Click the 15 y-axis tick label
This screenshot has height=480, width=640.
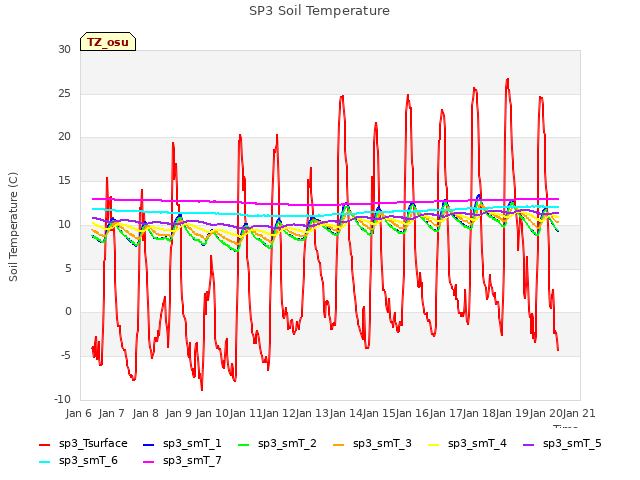point(64,180)
